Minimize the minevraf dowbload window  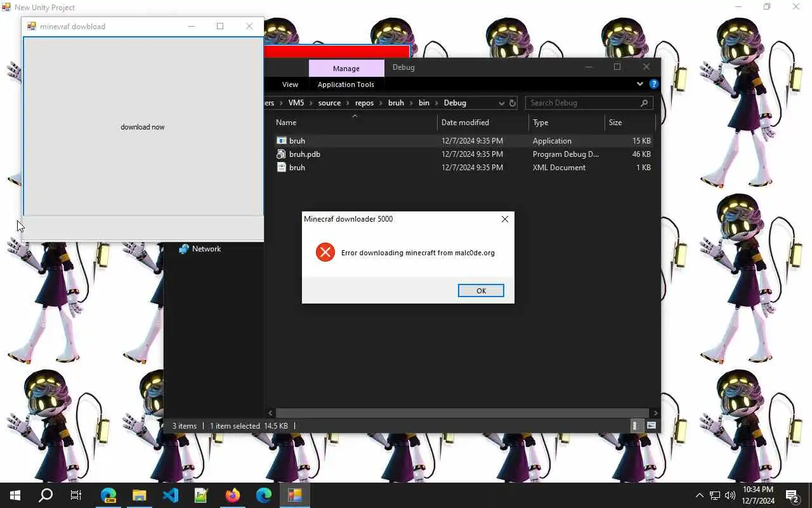point(192,26)
